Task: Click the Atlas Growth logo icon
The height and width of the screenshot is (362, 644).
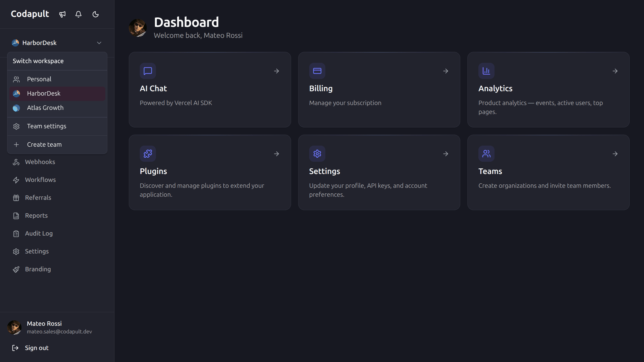Action: 16,108
